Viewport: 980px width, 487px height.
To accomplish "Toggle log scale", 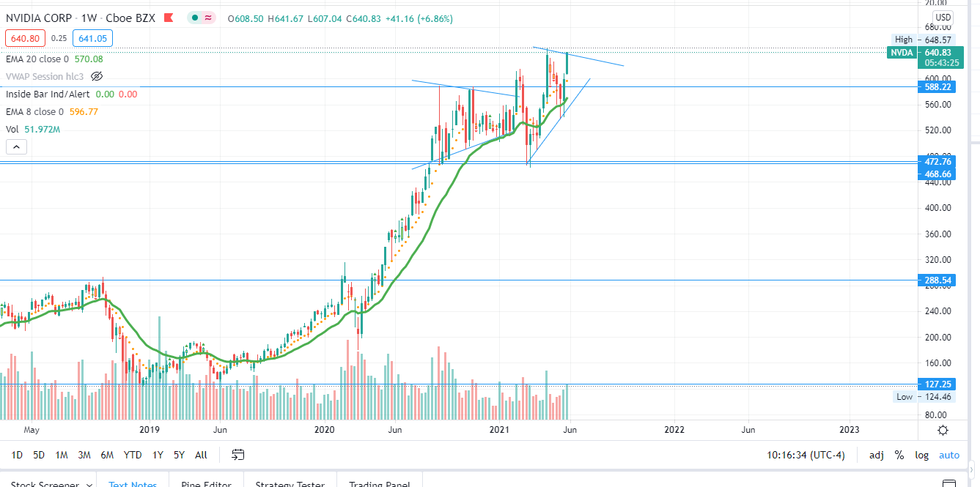I will 922,455.
